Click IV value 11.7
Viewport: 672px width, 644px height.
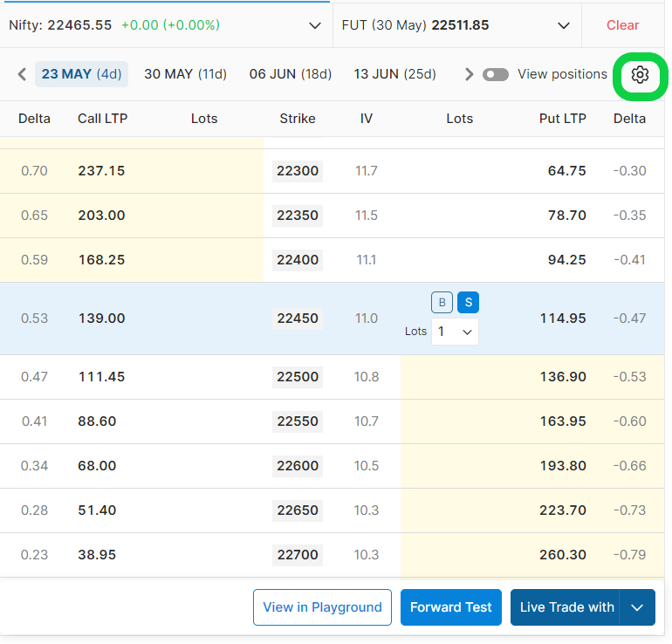[367, 171]
